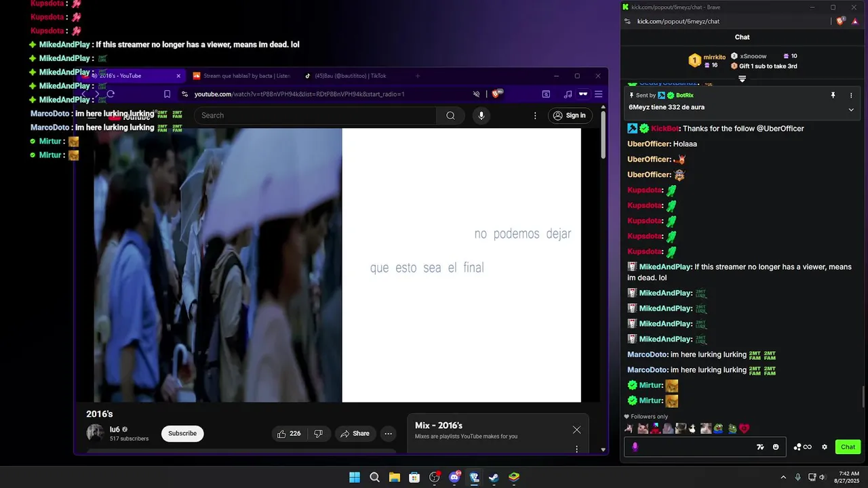The image size is (868, 488).
Task: Click the Kick chat scrollbar
Action: (863, 396)
